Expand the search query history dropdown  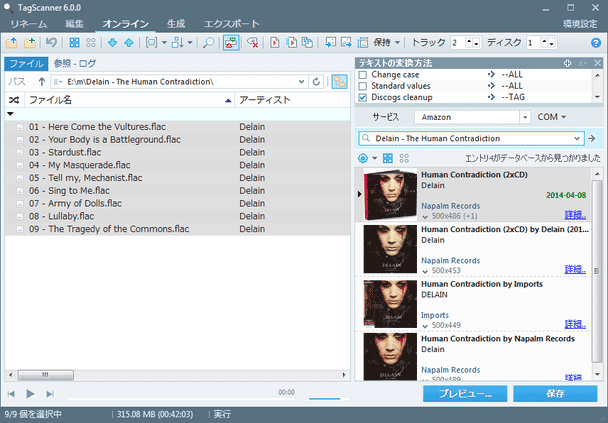pyautogui.click(x=577, y=138)
